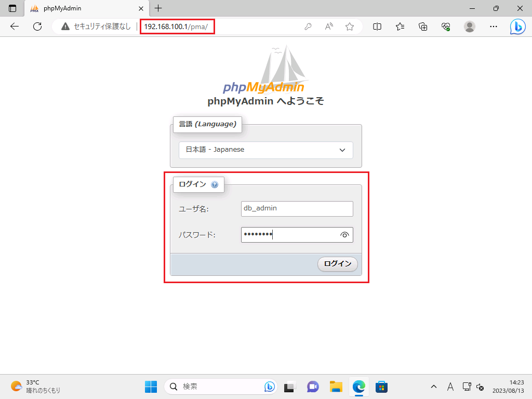Click the login help question mark icon
The image size is (532, 399).
(x=215, y=184)
